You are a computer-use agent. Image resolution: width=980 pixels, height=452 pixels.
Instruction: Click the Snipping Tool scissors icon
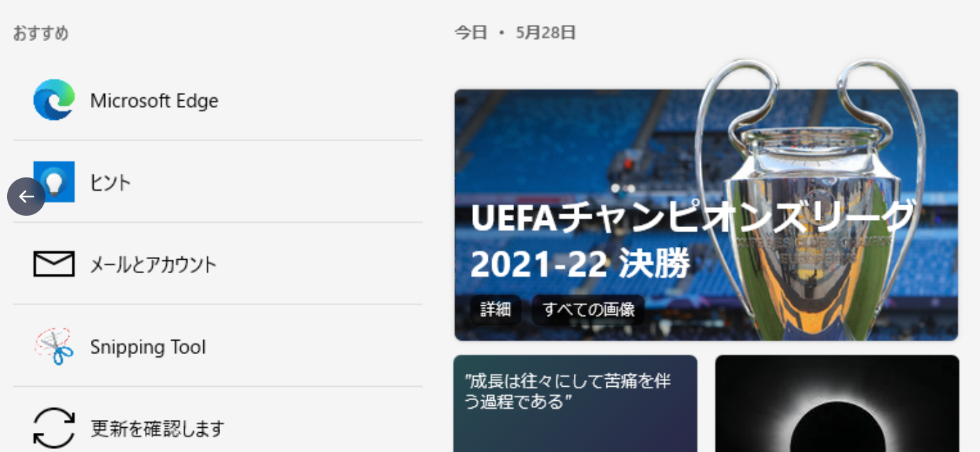click(x=54, y=346)
